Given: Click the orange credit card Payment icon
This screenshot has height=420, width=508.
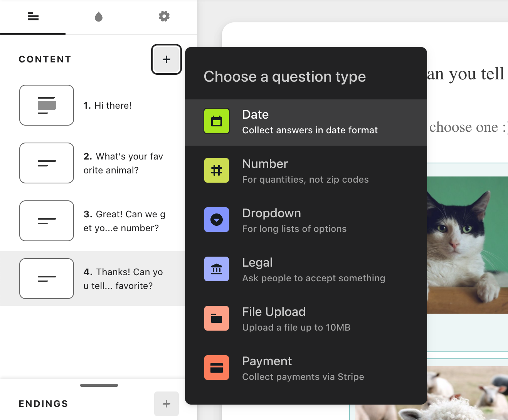Looking at the screenshot, I should pos(217,368).
